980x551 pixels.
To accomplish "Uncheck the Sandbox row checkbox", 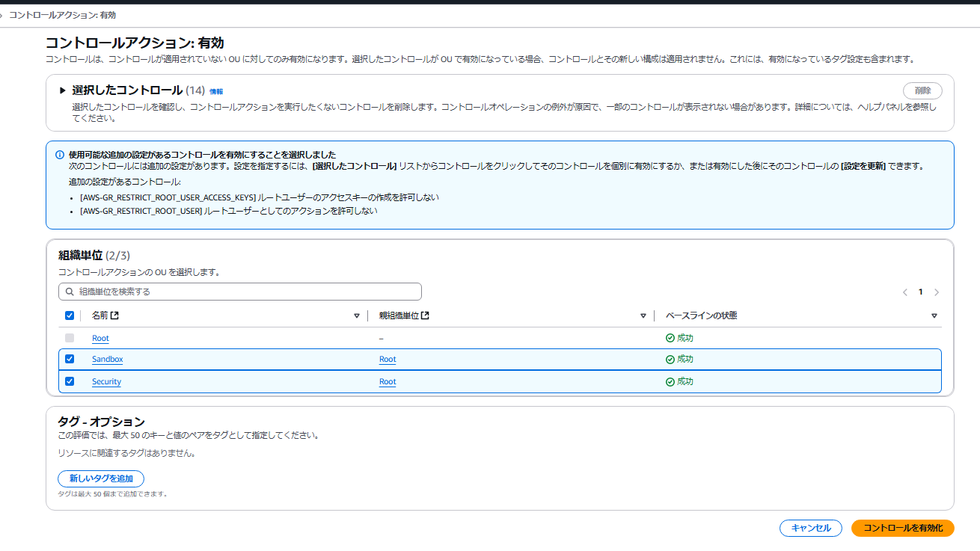I will [x=70, y=359].
